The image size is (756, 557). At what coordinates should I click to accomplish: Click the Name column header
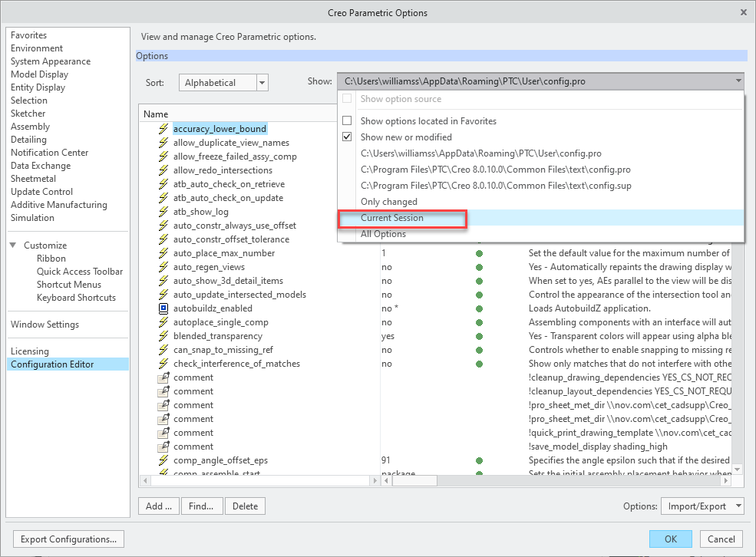(156, 114)
